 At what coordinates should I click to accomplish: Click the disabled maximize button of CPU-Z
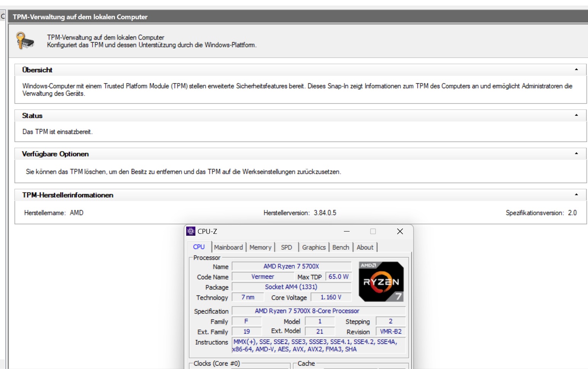click(x=373, y=231)
